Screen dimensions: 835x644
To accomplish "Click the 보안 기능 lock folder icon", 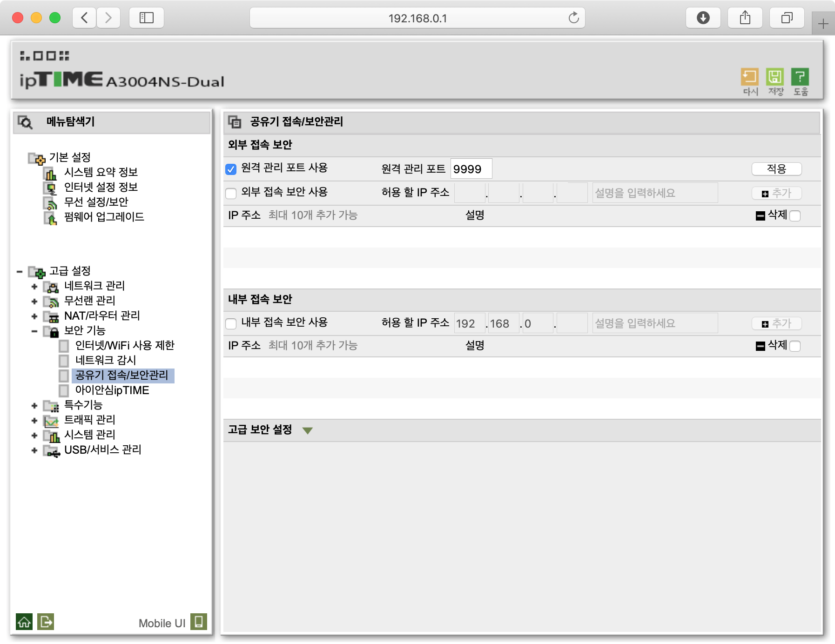I will point(51,332).
